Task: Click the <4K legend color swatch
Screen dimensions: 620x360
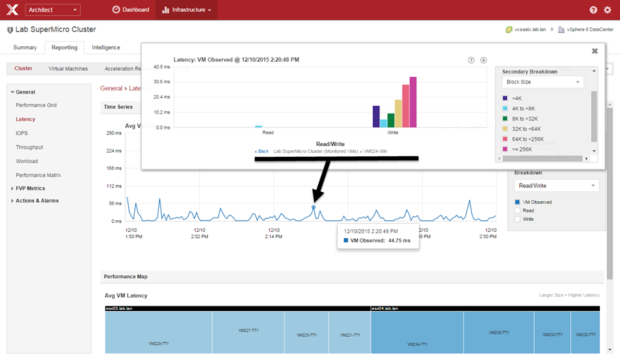Action: click(505, 98)
